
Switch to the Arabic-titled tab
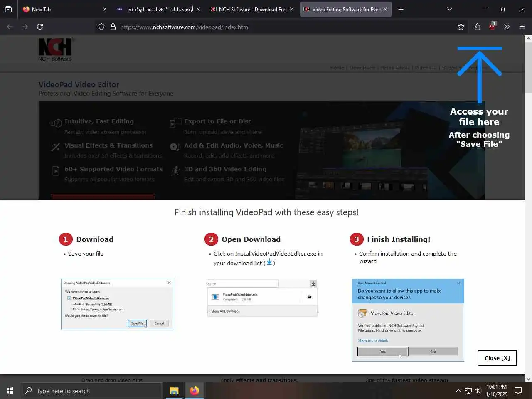[158, 9]
